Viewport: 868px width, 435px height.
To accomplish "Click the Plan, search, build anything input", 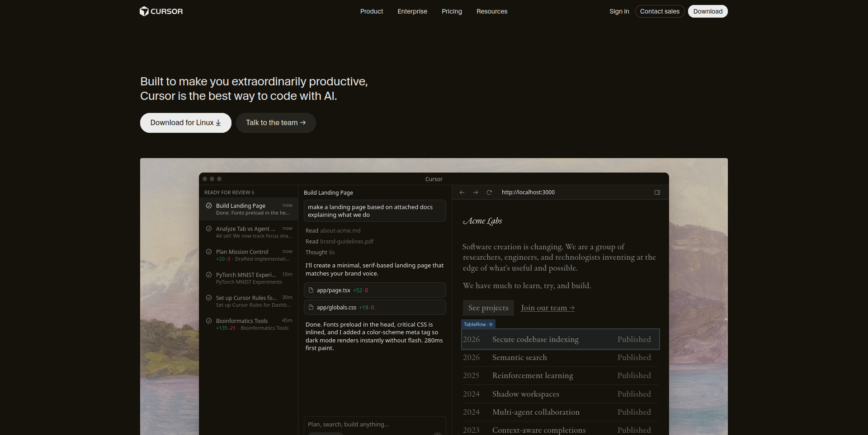I will click(374, 424).
